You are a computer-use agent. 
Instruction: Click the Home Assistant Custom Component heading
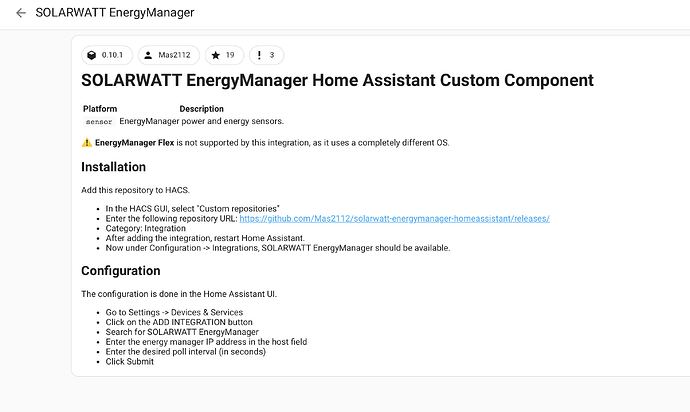(x=337, y=80)
